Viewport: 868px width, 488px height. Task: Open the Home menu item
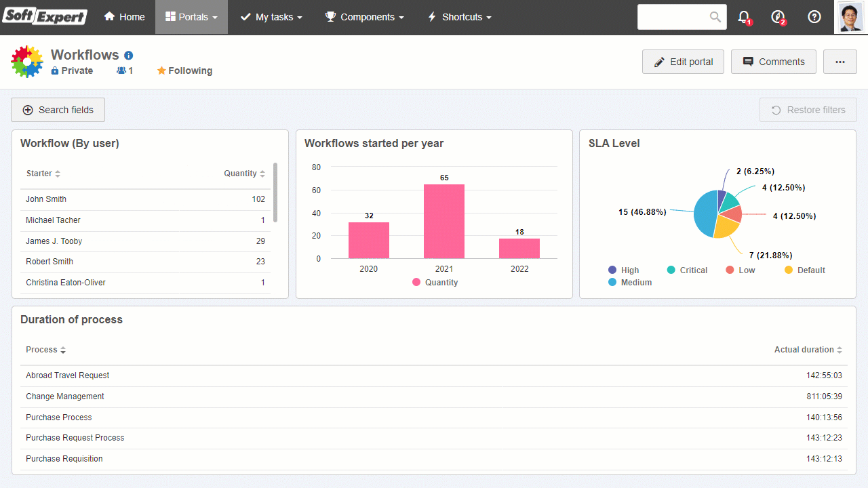point(124,17)
